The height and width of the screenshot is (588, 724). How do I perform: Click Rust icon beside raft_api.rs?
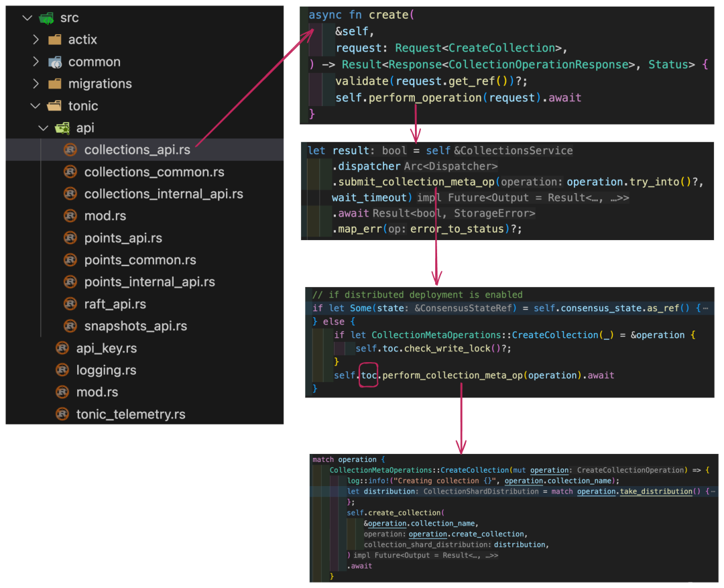70,304
